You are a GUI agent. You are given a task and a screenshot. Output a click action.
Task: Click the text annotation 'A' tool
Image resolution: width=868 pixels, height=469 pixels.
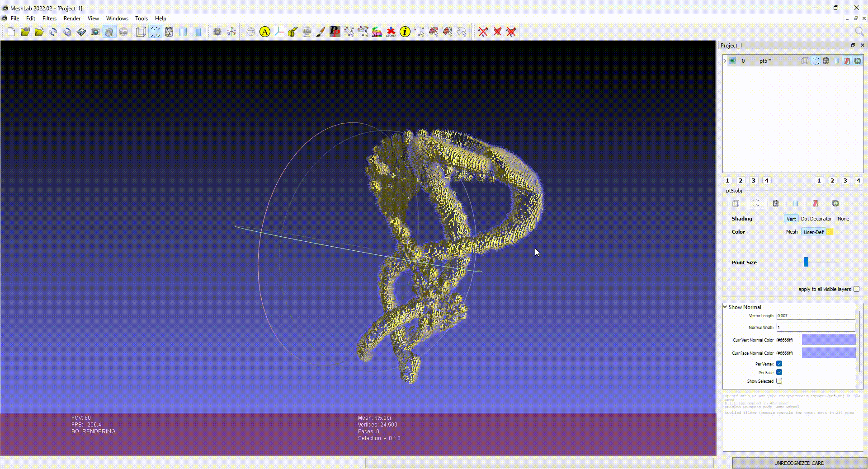coord(264,32)
